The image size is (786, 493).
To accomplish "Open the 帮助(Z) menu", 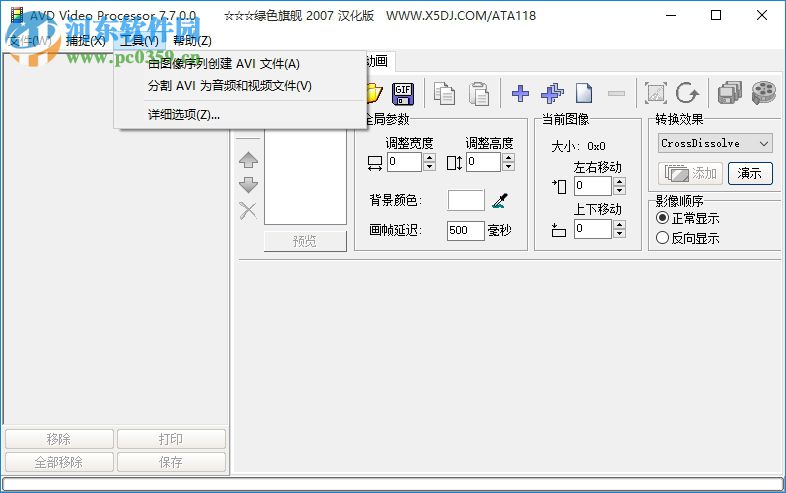I will [192, 41].
